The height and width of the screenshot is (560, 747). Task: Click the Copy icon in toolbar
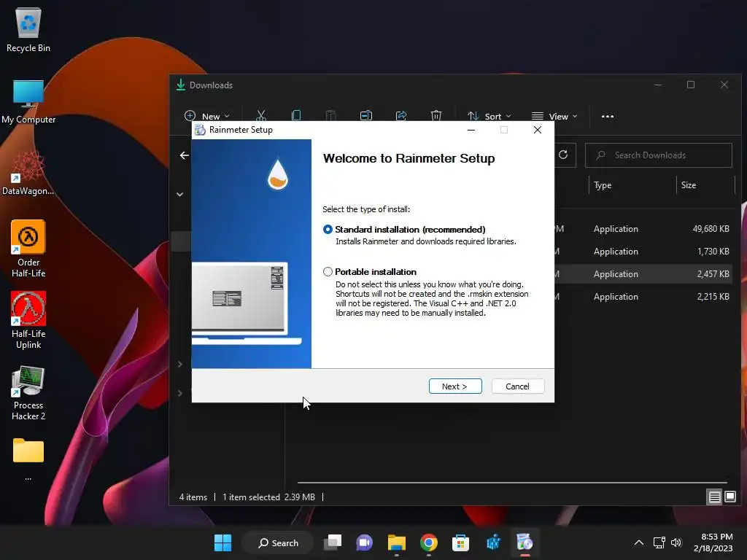coord(296,116)
